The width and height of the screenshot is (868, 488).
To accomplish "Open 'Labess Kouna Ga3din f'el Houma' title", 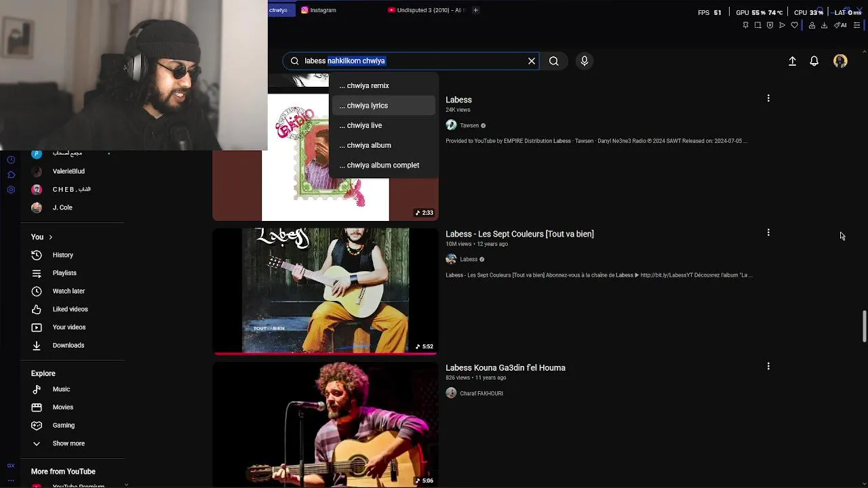I will (505, 368).
